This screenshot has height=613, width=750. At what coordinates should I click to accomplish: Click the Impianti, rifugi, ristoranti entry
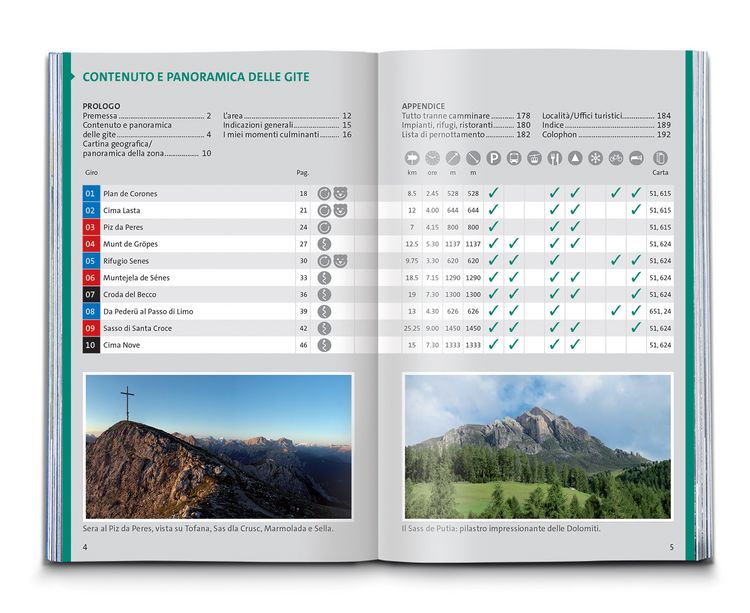click(x=466, y=125)
